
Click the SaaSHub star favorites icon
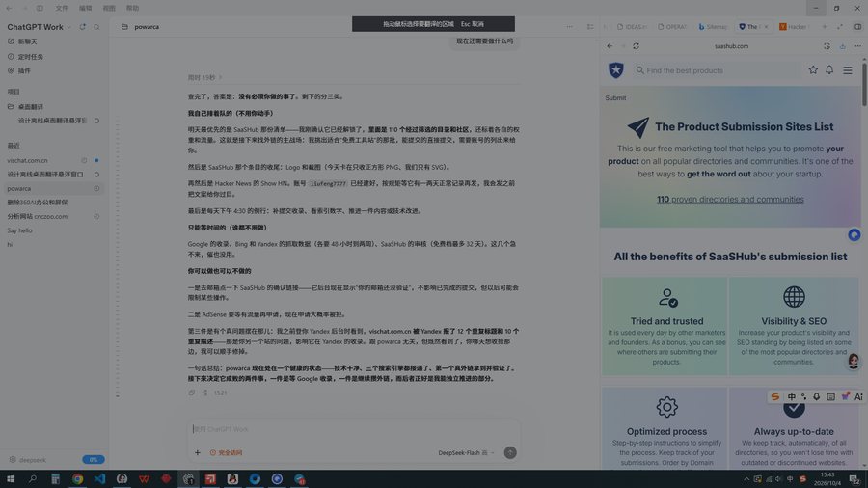tap(813, 70)
